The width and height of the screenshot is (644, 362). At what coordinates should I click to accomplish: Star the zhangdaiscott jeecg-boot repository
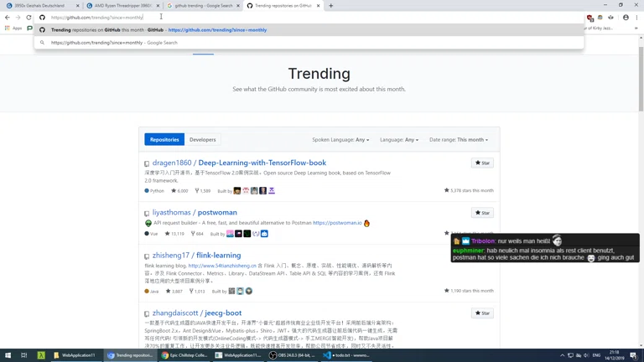[x=482, y=313]
